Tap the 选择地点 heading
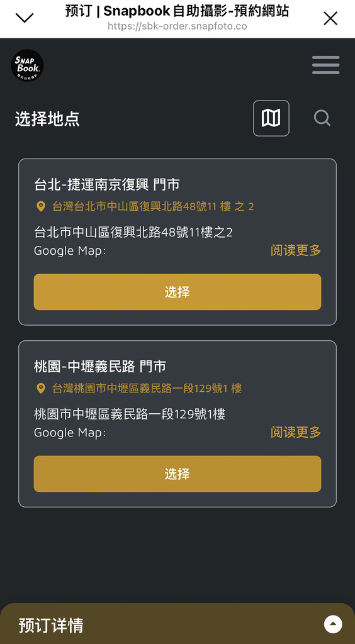355x644 pixels. (x=47, y=119)
